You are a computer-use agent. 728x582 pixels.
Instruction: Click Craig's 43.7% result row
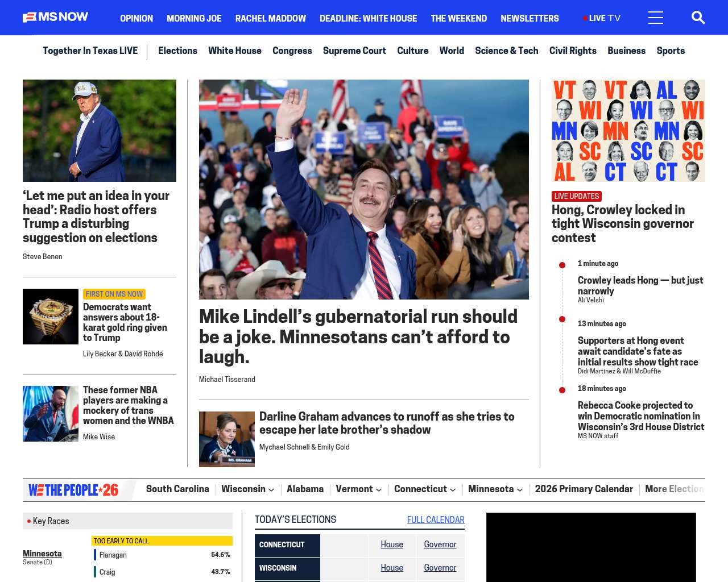click(x=162, y=572)
